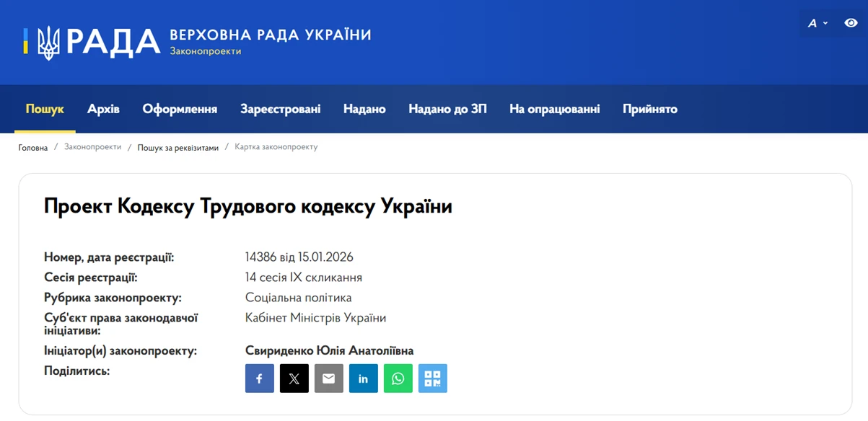Go to Головна via breadcrumb link
The image size is (868, 421).
[32, 146]
